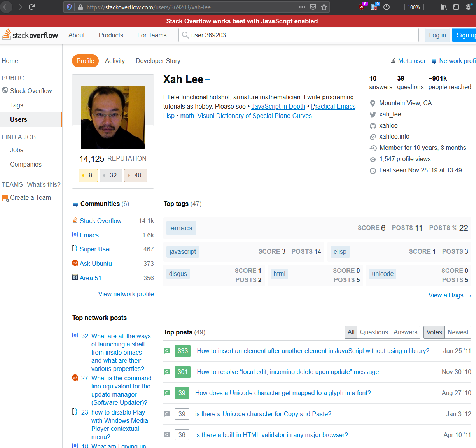Click the Stack Overflow logo
The width and height of the screenshot is (476, 448).
tap(30, 35)
